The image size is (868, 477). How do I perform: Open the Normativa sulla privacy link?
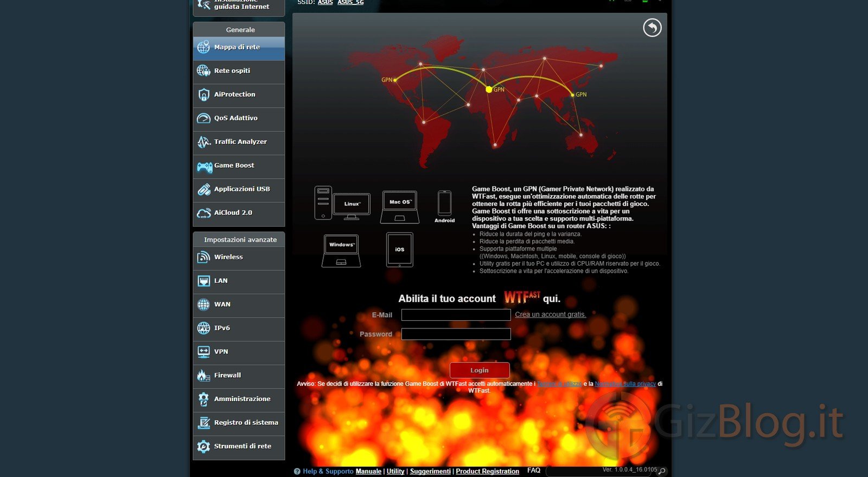pyautogui.click(x=626, y=384)
